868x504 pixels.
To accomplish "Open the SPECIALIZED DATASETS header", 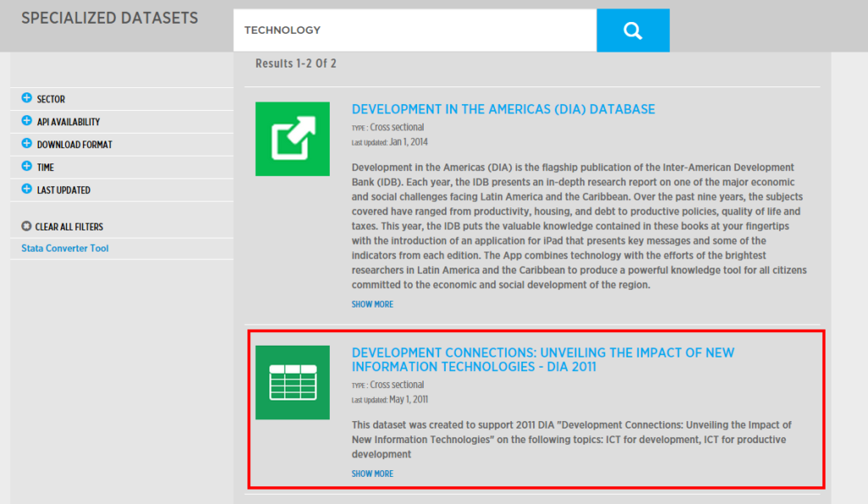I will point(109,17).
